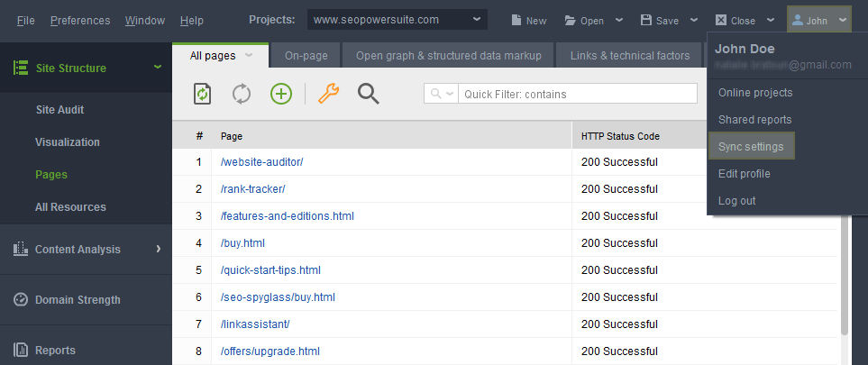
Task: Open the /rank-tracker/ page link
Action: click(252, 189)
